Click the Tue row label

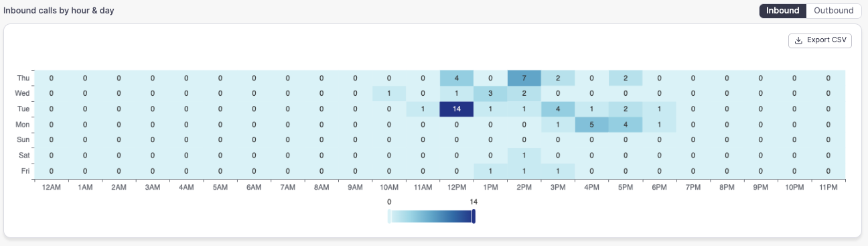pyautogui.click(x=23, y=109)
